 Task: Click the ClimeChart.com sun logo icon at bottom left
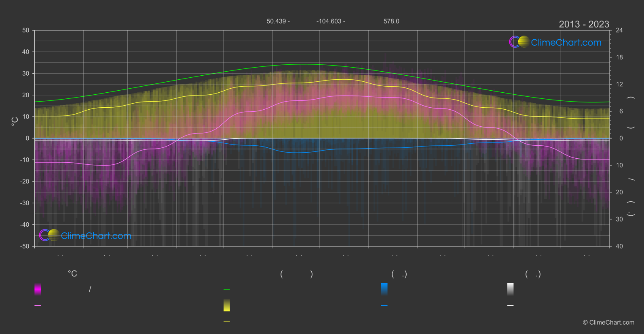click(x=49, y=235)
